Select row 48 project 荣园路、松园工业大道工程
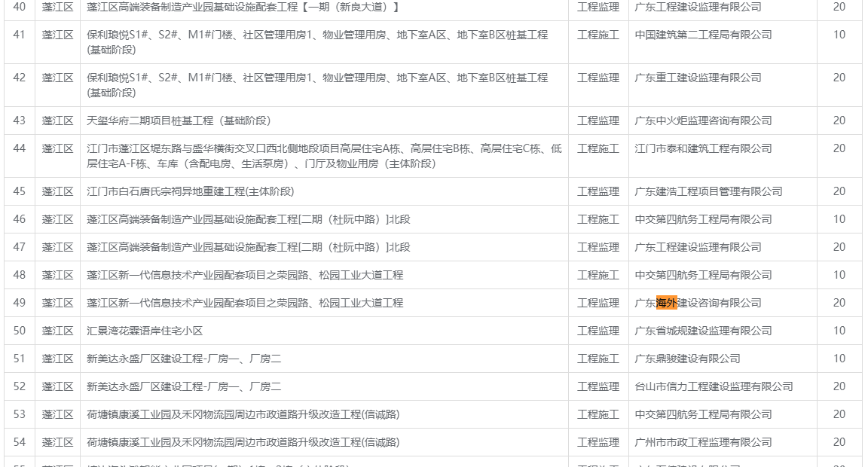This screenshot has height=467, width=868. pyautogui.click(x=245, y=275)
